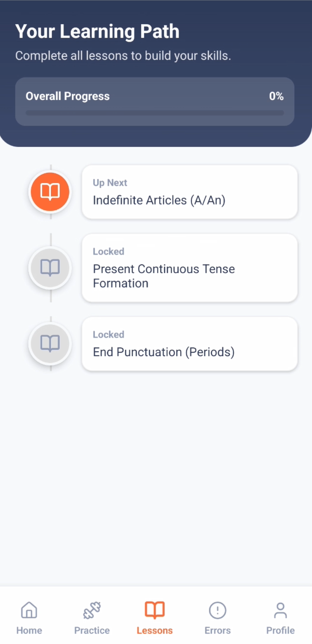Tap the grey book icon beside Present Continuous Tense
312x644 pixels.
50,267
